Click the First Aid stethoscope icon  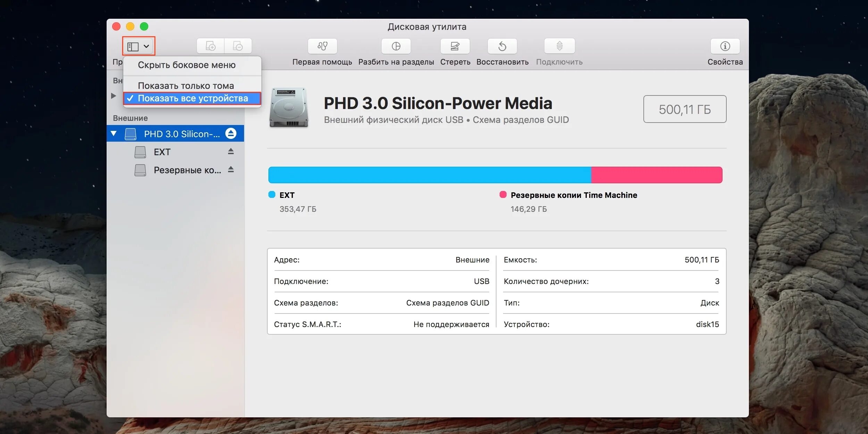point(322,46)
